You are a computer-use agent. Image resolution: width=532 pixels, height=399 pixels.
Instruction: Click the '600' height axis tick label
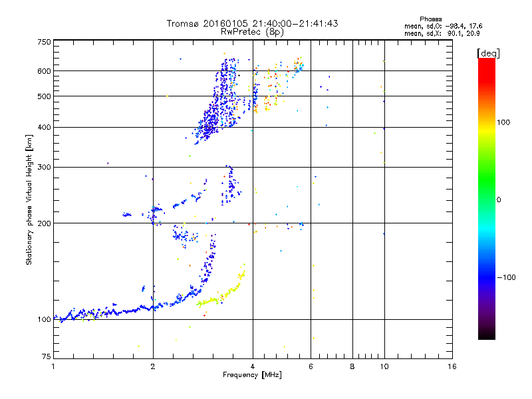point(44,71)
